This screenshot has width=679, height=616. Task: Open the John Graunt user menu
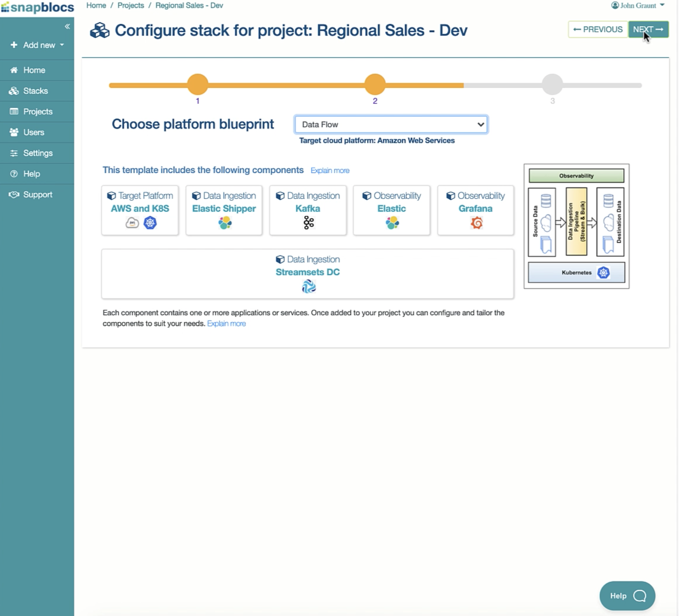click(x=638, y=5)
